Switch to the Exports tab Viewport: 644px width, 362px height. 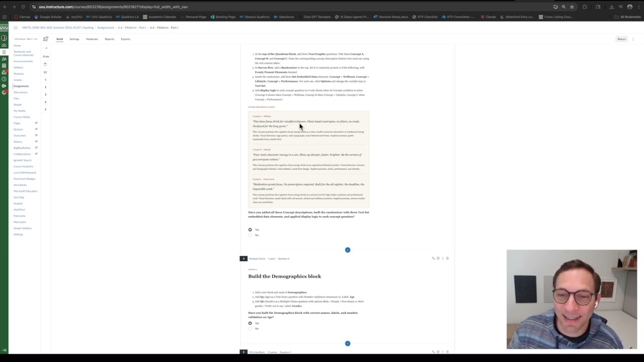coord(125,39)
